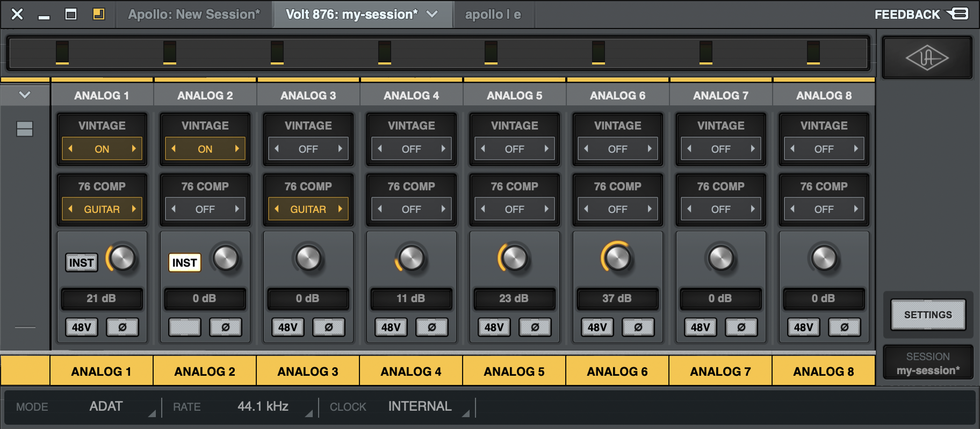Click the Universal Audio logo icon
Viewport: 980px width, 429px height.
[x=927, y=58]
